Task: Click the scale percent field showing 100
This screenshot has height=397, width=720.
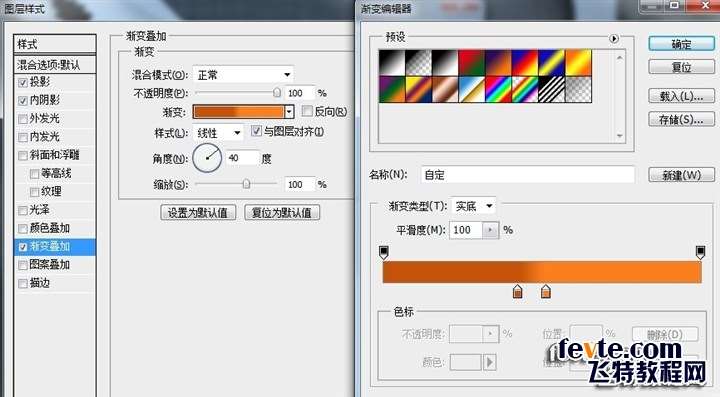Action: point(299,184)
